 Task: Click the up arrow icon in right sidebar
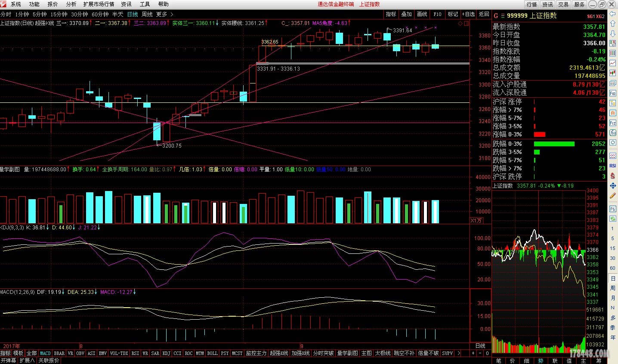click(613, 24)
